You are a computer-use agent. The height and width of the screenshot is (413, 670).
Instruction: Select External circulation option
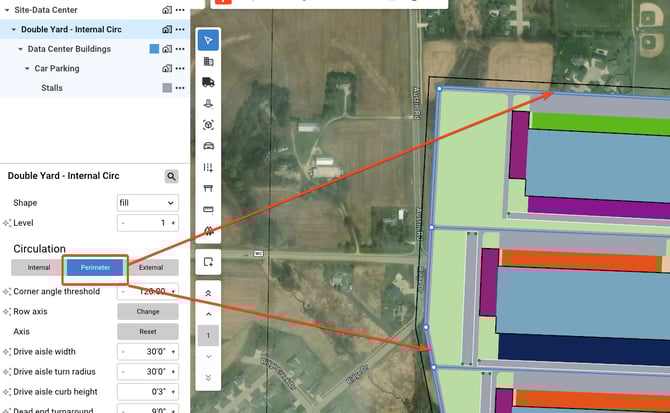point(152,267)
